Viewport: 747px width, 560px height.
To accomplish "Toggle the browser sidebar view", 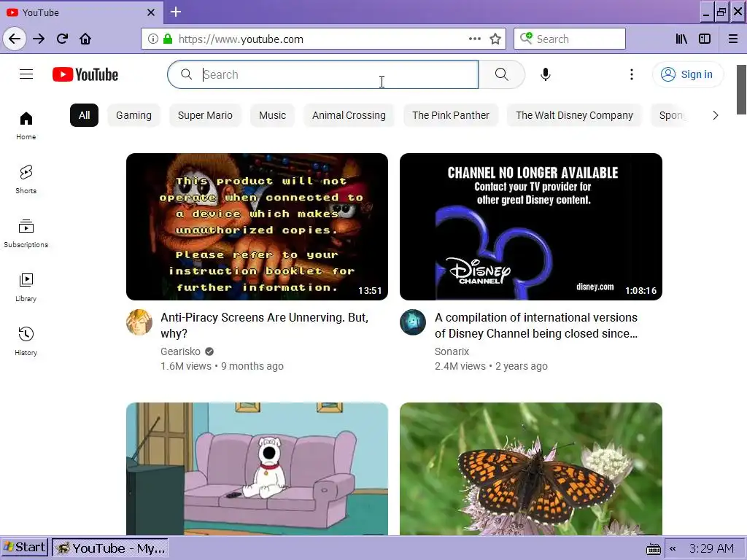I will [705, 39].
